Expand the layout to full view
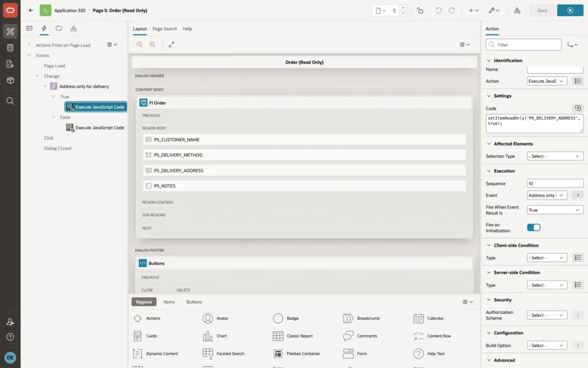 tap(171, 45)
